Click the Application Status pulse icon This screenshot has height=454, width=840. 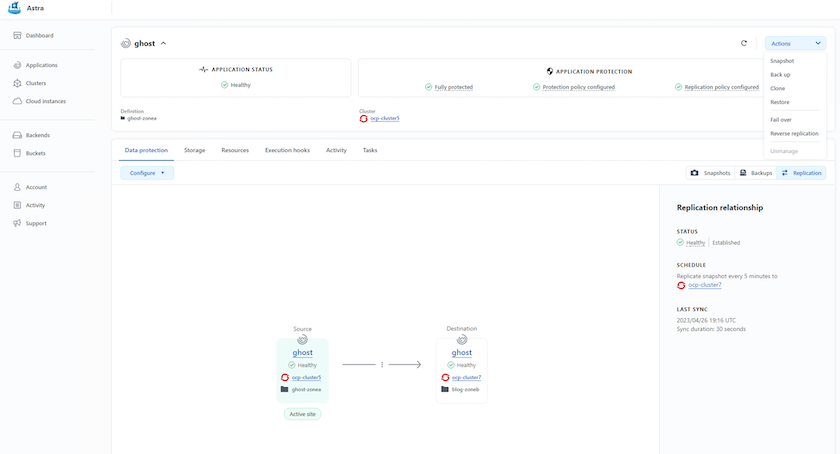(x=204, y=69)
